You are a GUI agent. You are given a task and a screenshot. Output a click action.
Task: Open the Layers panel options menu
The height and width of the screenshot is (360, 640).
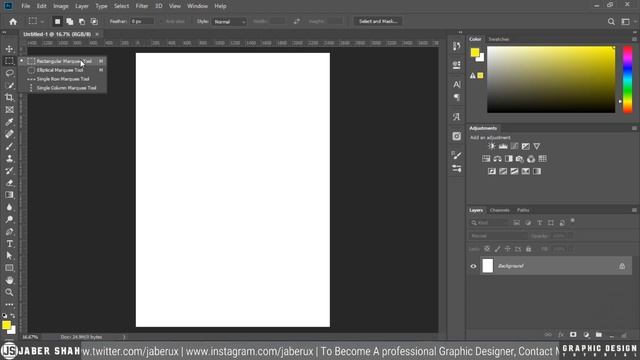click(x=634, y=210)
